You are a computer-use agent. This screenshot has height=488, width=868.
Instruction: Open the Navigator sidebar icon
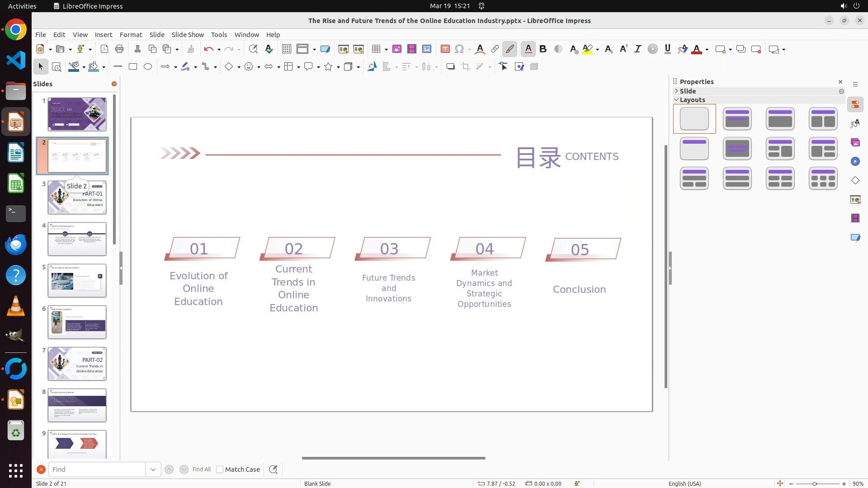tap(855, 162)
